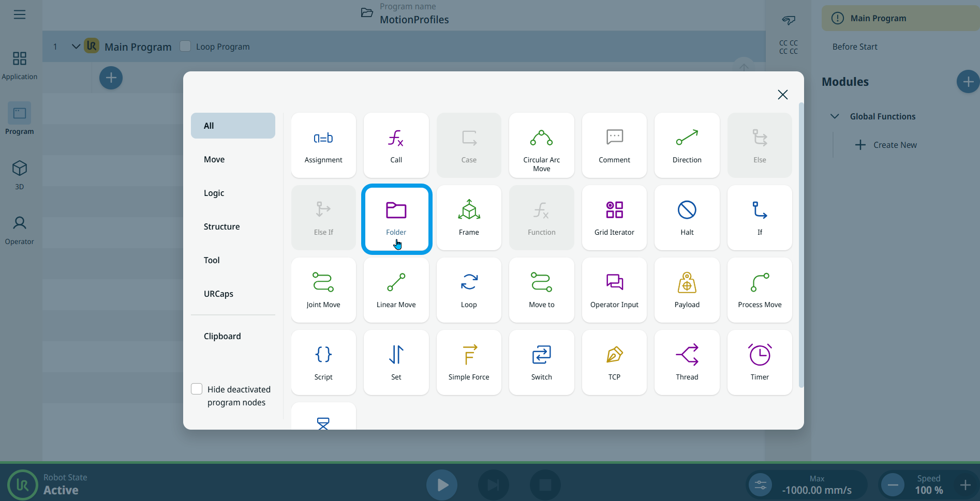
Task: Decrease speed with the minus button
Action: click(893, 485)
